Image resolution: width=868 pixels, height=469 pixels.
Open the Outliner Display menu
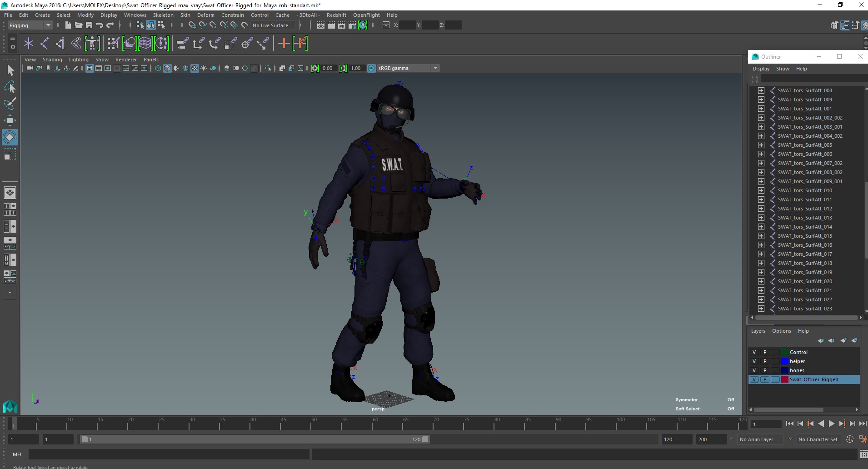[x=761, y=69]
